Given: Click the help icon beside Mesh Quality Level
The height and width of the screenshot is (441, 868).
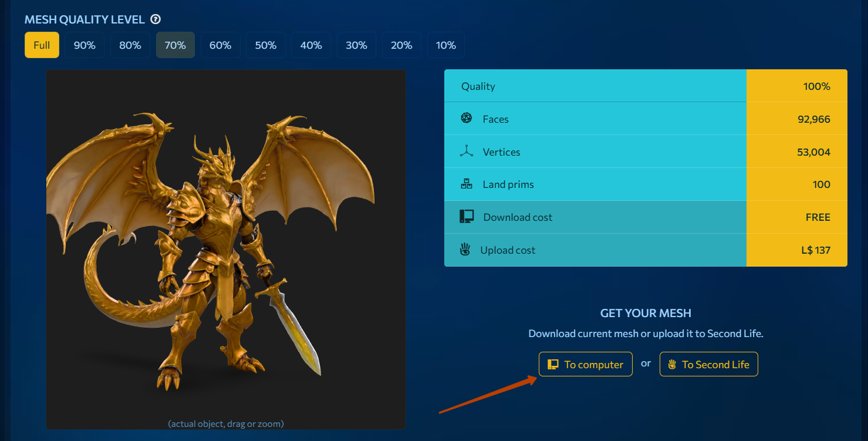Looking at the screenshot, I should (156, 19).
